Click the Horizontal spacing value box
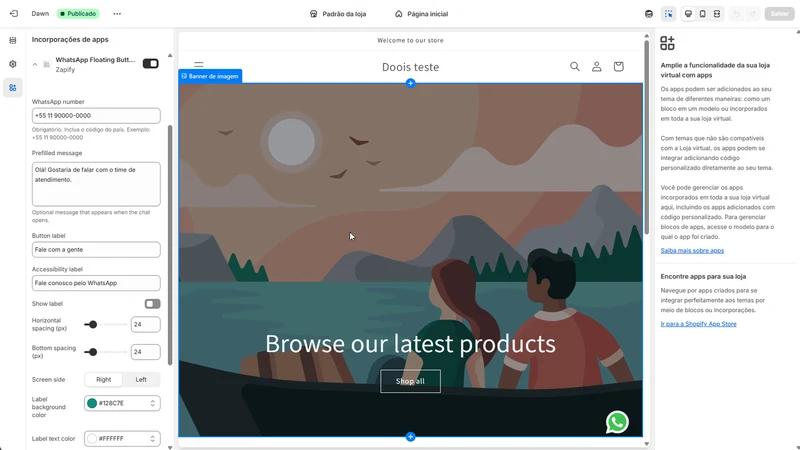800x450 pixels. 145,324
